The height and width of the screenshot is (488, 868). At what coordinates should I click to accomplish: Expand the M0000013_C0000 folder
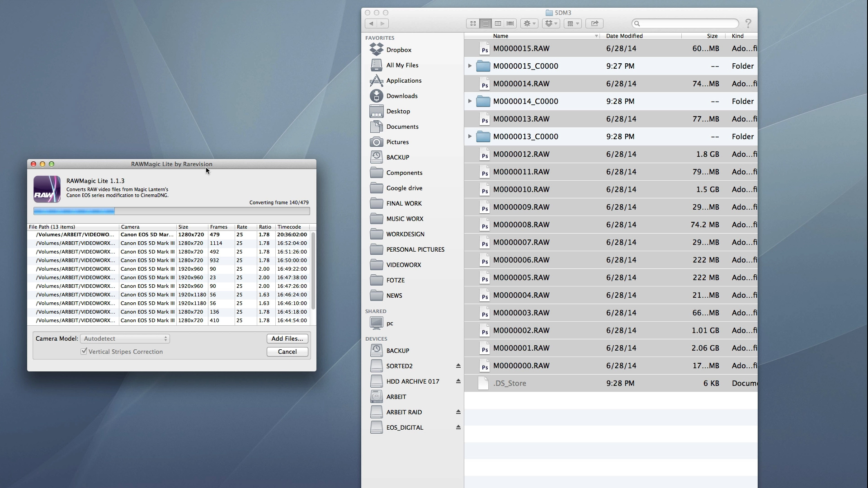(470, 136)
